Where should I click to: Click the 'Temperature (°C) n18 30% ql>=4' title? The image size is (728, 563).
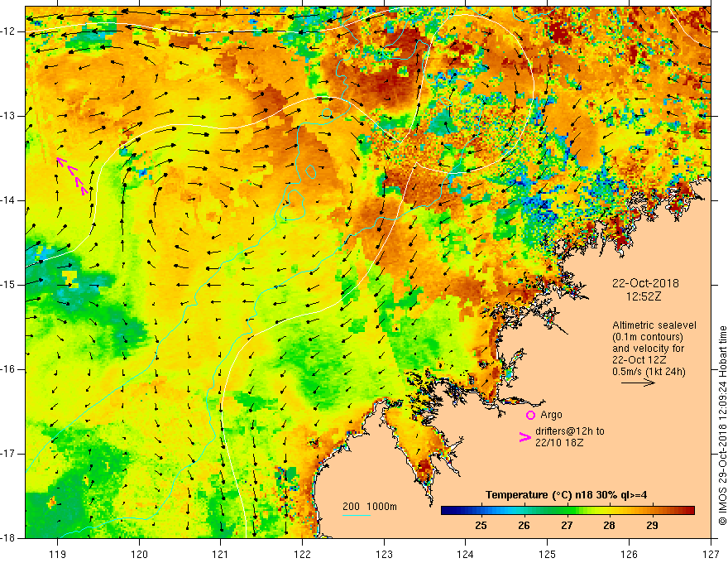[566, 495]
